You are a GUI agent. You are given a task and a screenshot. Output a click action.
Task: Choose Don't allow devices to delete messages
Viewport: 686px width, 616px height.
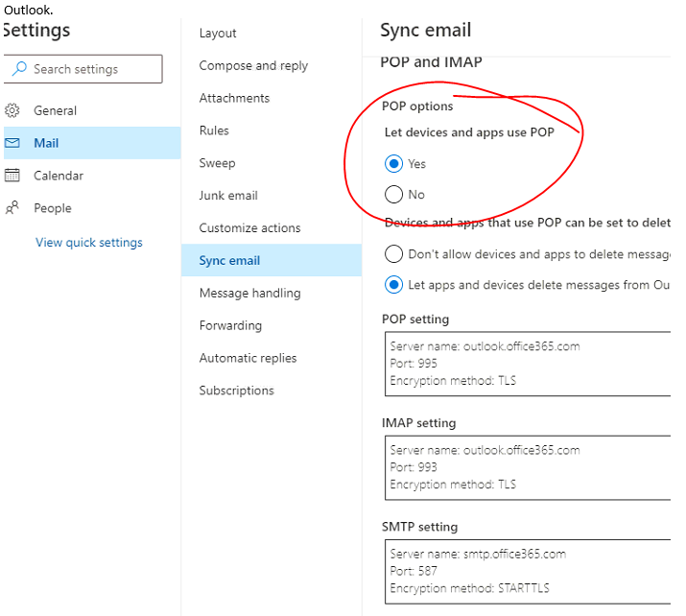(393, 253)
